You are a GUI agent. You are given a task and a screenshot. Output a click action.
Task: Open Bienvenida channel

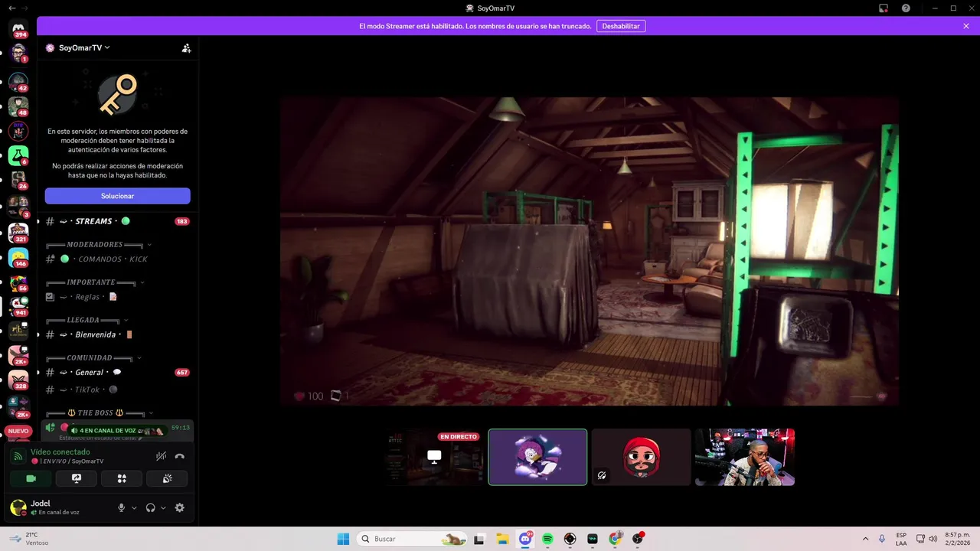tap(117, 334)
